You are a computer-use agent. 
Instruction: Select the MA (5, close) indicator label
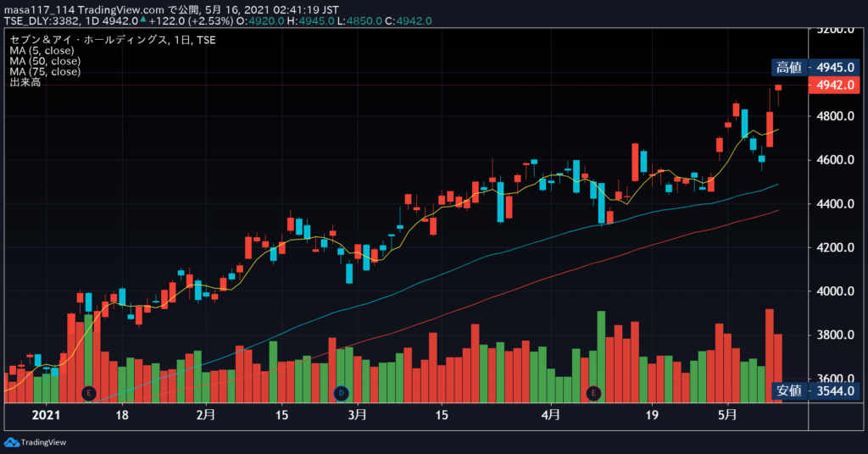[x=42, y=50]
